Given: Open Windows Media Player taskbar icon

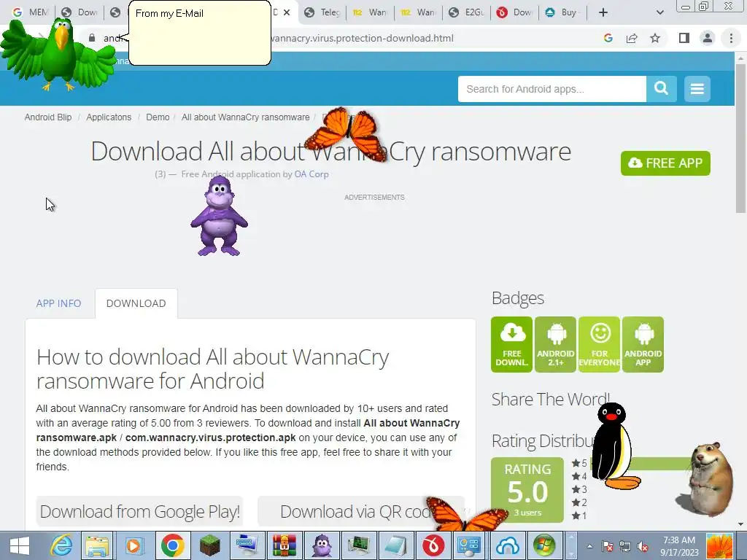Looking at the screenshot, I should point(134,545).
